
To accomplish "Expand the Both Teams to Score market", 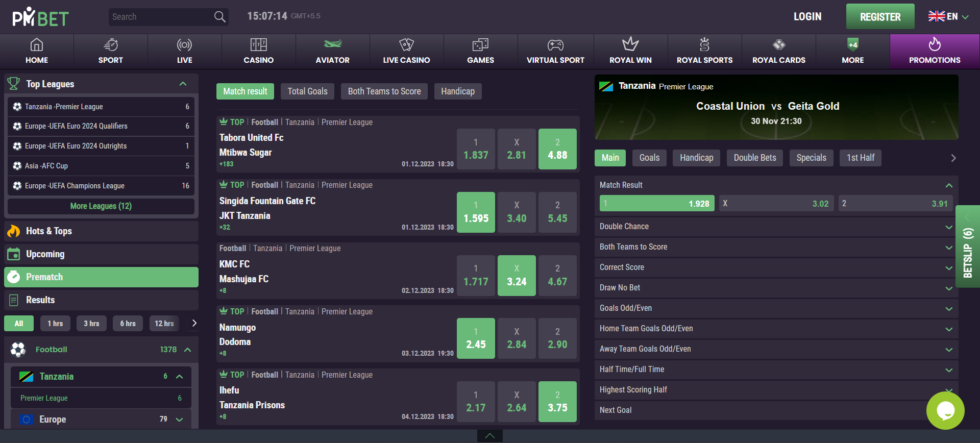I will click(776, 247).
